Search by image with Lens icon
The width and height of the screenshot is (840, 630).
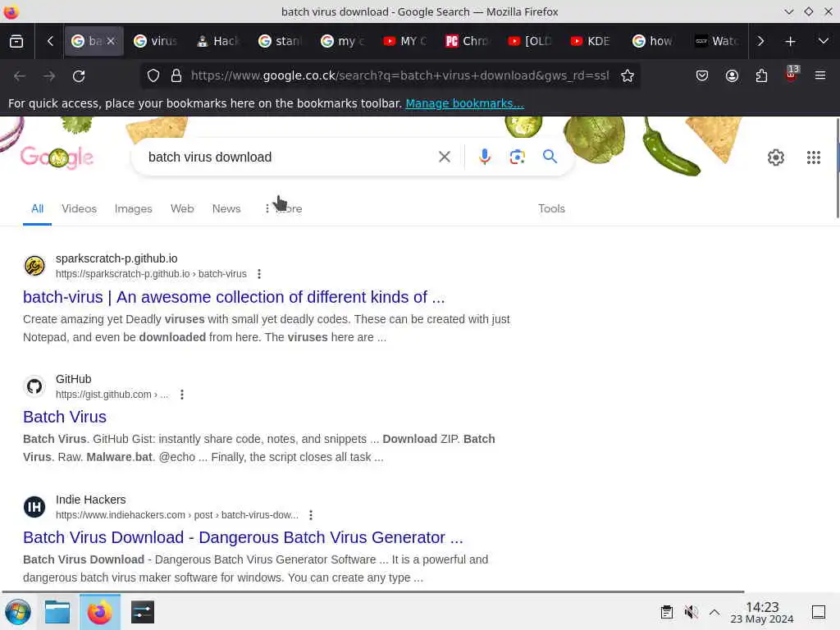517,157
